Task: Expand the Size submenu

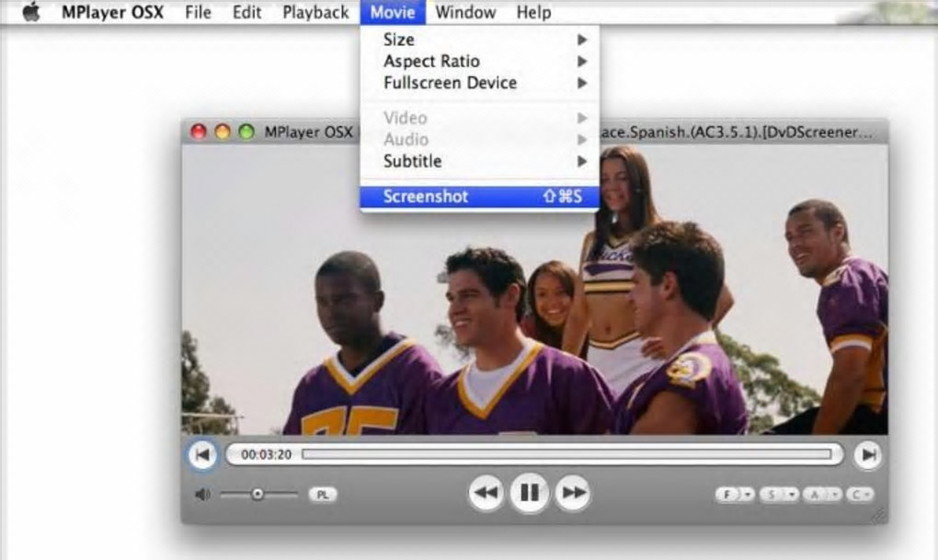Action: pos(479,40)
